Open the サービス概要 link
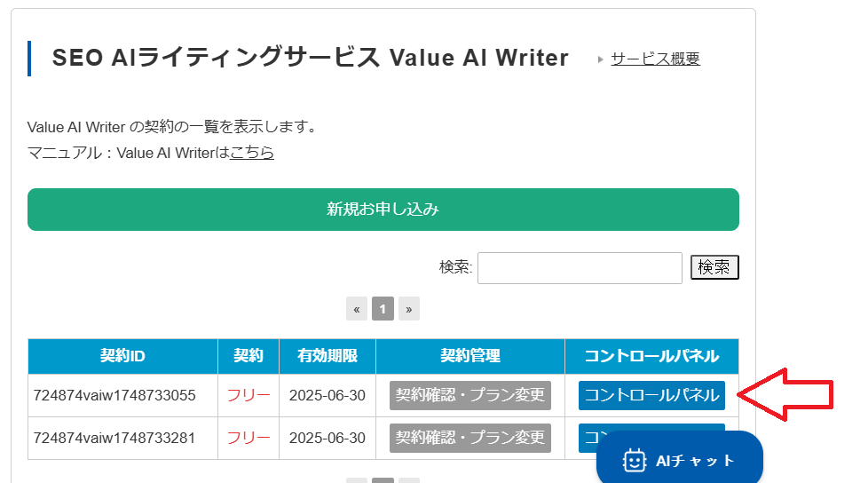Image resolution: width=868 pixels, height=483 pixels. (x=655, y=59)
